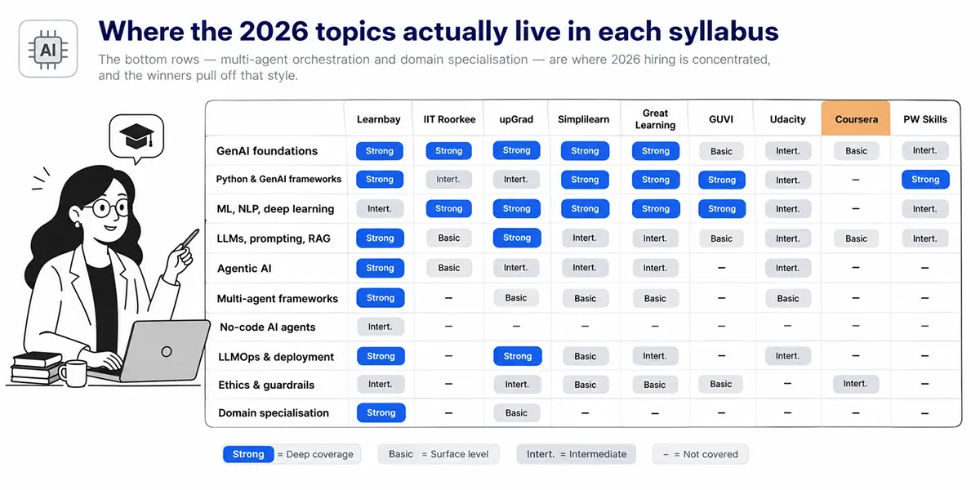
Task: Click the ML, NLP, deep learning row label
Action: tap(275, 209)
